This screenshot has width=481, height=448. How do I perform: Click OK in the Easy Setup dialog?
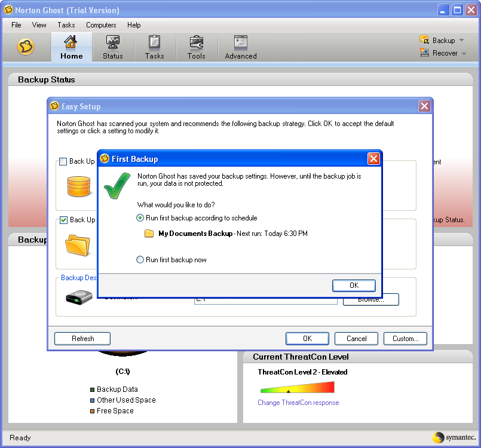[x=307, y=339]
